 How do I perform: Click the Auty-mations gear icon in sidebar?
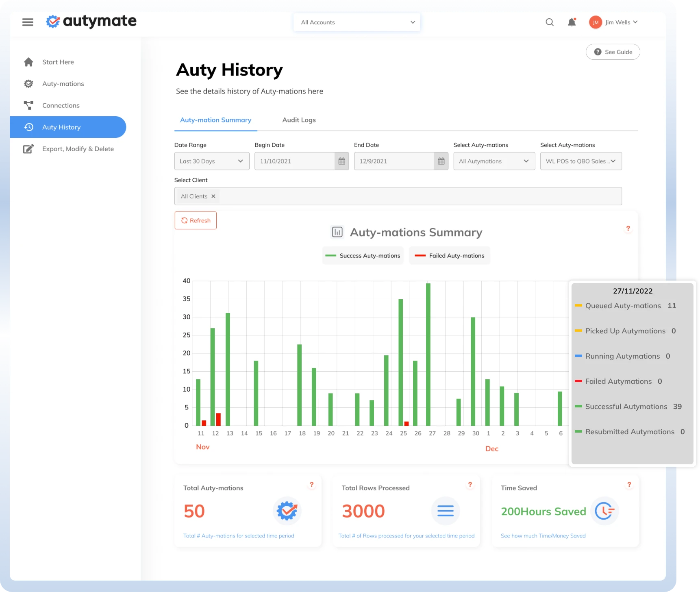(28, 84)
